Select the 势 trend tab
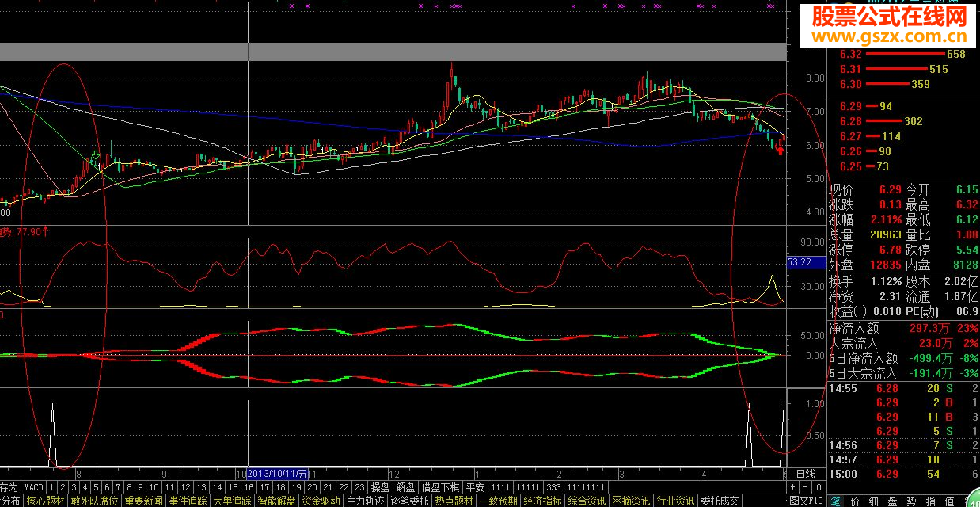The image size is (980, 507). (x=911, y=501)
